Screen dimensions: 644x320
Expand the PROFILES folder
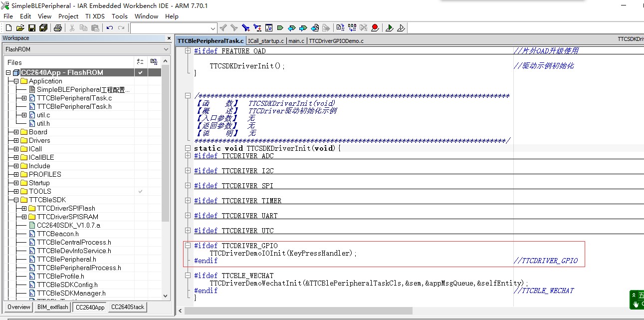point(16,174)
